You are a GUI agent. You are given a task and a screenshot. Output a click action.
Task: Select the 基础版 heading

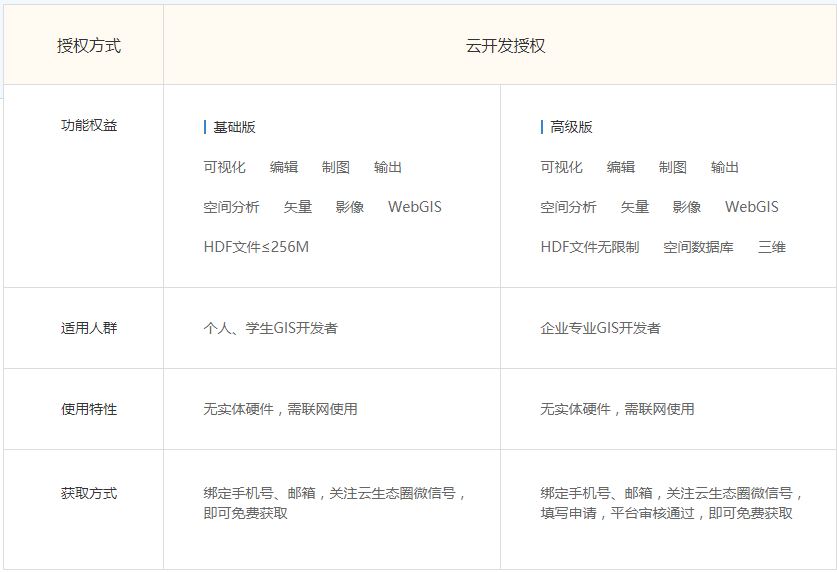click(x=234, y=127)
